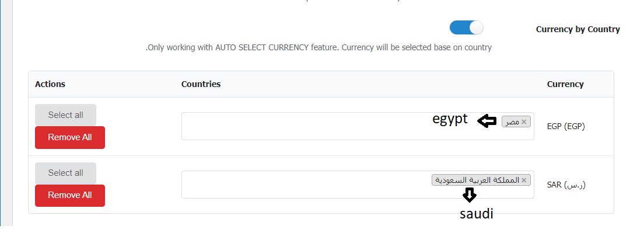Toggle the Currency by Country switch

click(466, 28)
